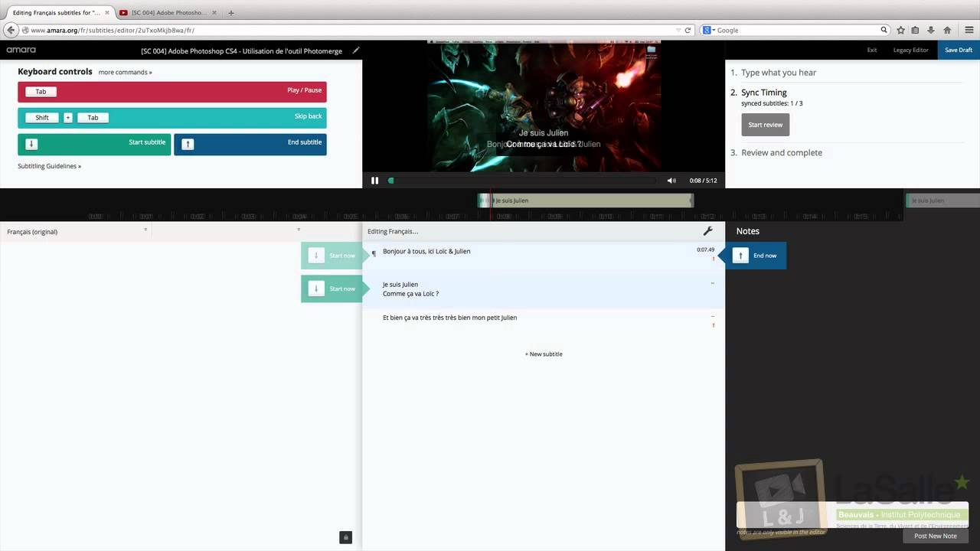Open a new browser tab

coord(231,12)
